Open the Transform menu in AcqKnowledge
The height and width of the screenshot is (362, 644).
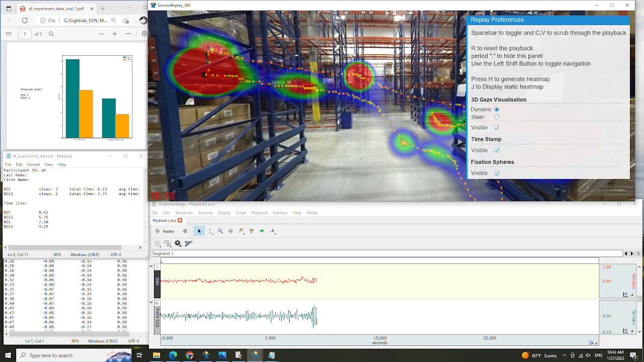(x=184, y=213)
